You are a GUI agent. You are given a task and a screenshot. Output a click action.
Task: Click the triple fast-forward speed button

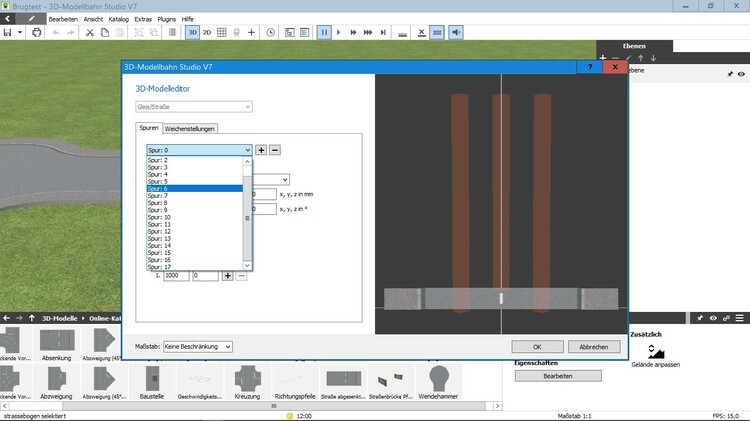(x=368, y=33)
